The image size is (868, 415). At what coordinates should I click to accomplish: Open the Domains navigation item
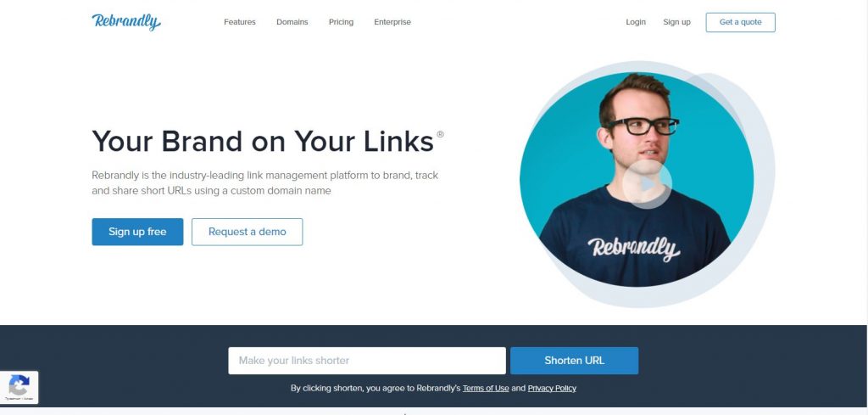292,22
